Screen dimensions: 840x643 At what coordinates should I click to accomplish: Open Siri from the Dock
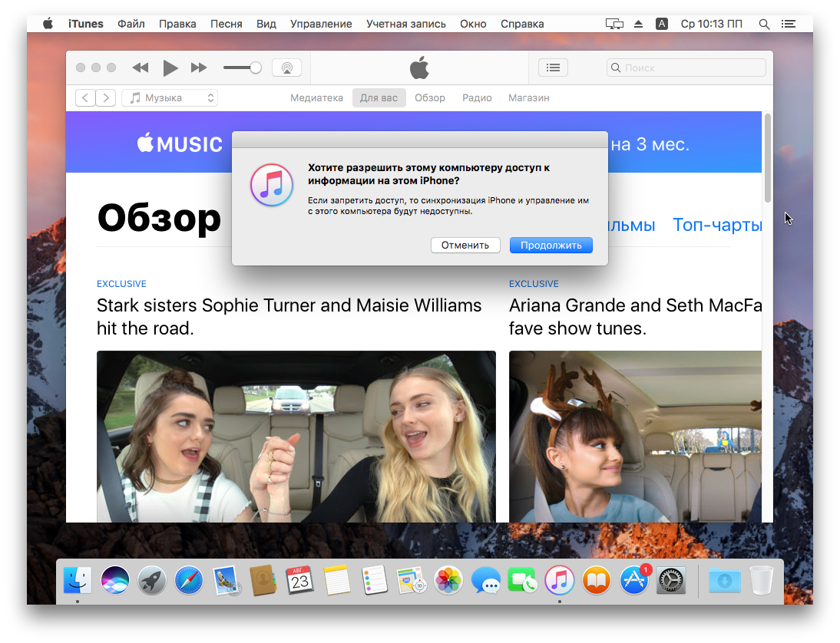pyautogui.click(x=115, y=581)
